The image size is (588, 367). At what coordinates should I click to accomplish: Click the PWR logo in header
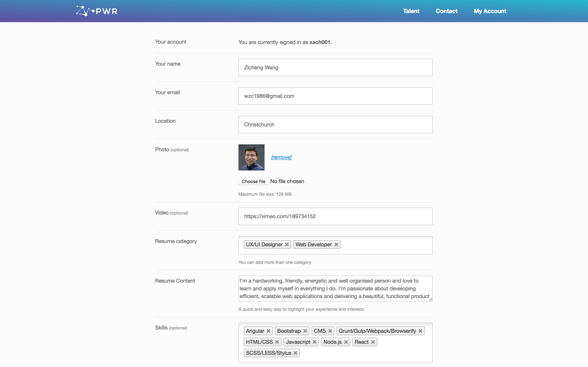coord(97,11)
